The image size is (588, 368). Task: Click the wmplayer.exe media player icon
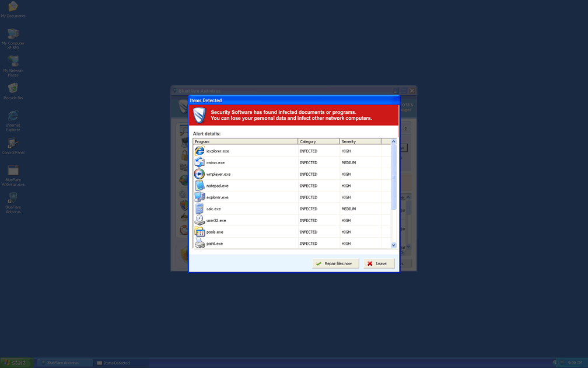coord(199,174)
